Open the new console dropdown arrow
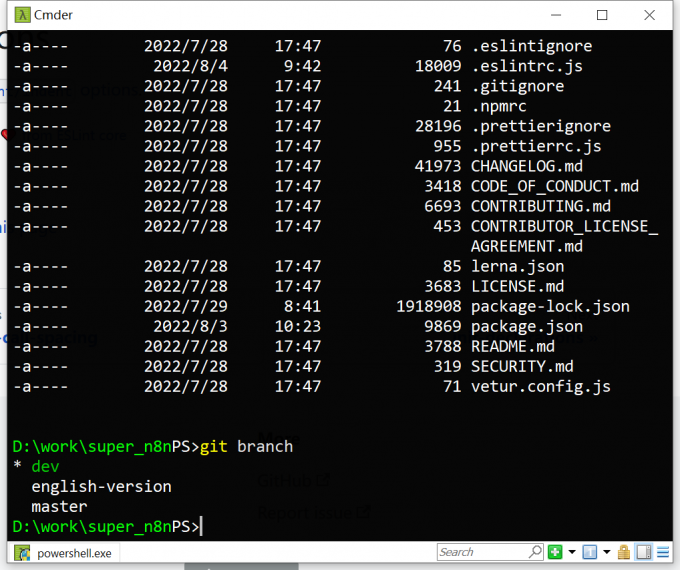The image size is (680, 570). click(x=572, y=552)
